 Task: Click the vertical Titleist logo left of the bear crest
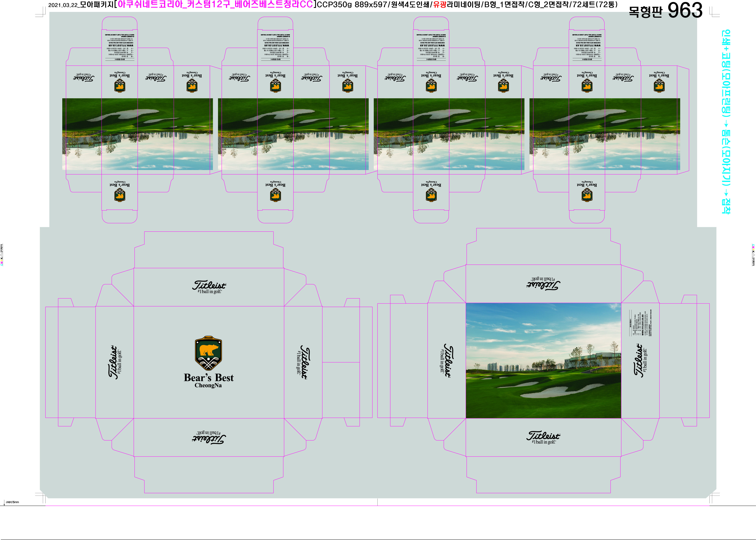pos(114,362)
